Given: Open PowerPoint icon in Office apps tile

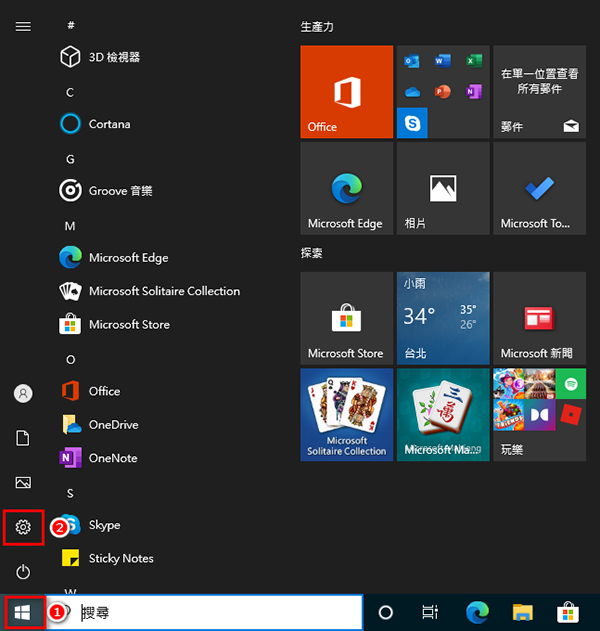Looking at the screenshot, I should pos(443,92).
